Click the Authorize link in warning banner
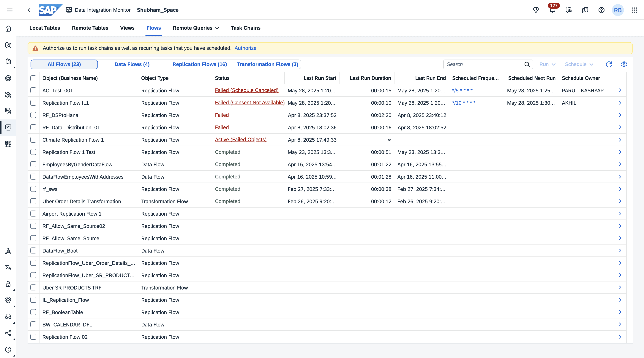644x358 pixels. (245, 48)
